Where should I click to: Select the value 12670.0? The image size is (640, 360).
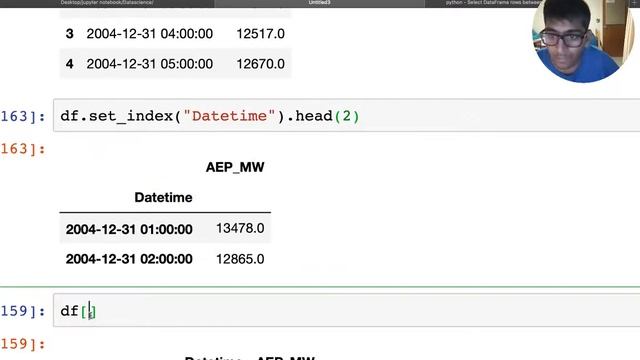260,64
